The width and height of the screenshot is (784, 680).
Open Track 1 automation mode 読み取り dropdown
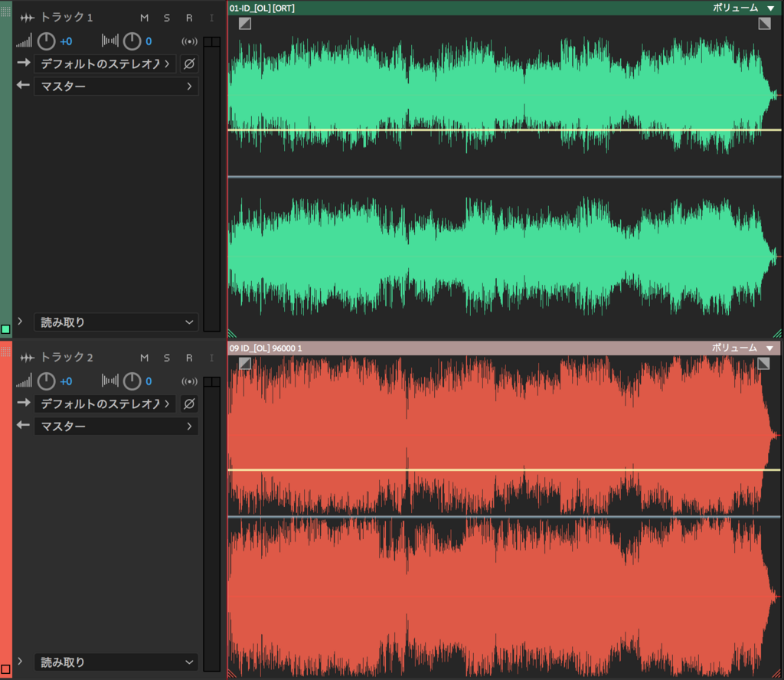pyautogui.click(x=116, y=322)
